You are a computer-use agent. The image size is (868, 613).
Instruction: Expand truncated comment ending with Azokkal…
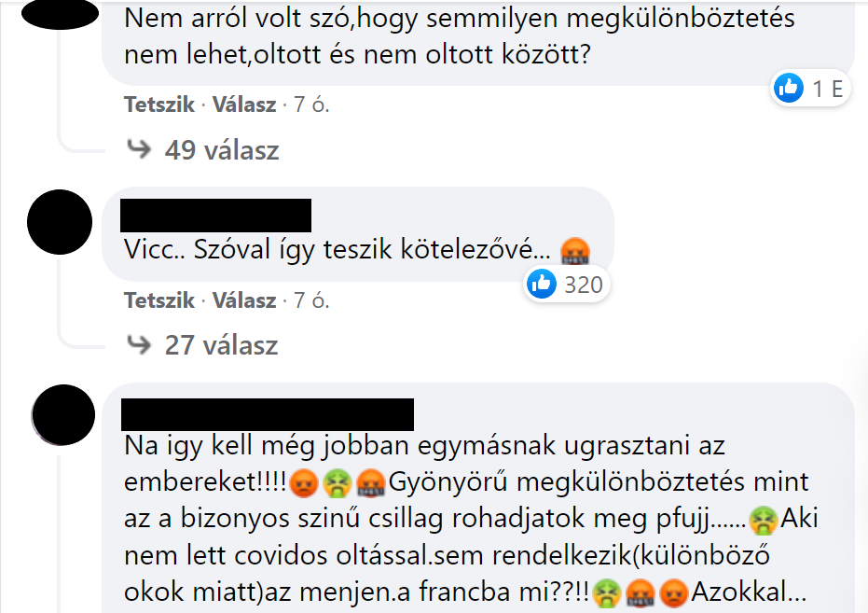pos(749,592)
